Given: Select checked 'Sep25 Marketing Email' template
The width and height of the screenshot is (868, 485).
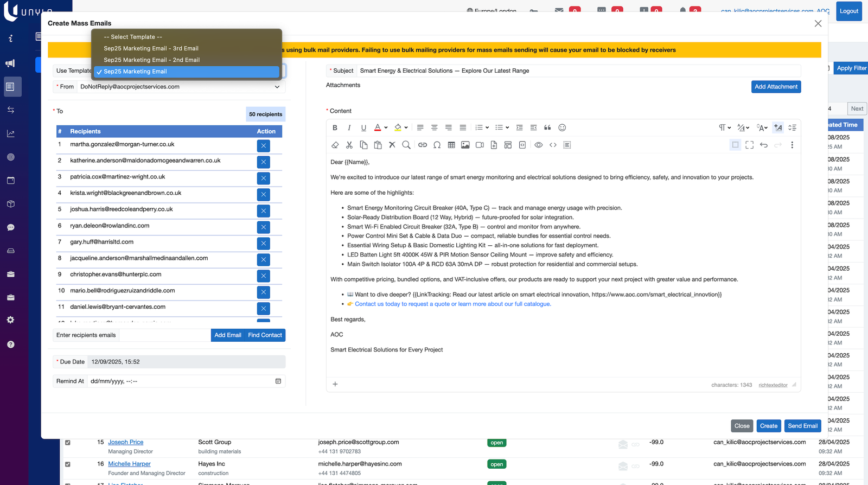Looking at the screenshot, I should (187, 72).
